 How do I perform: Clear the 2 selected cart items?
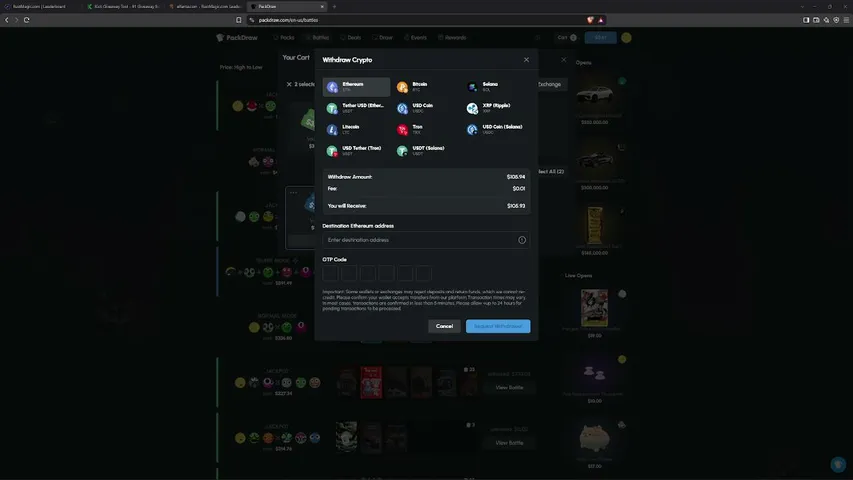[x=289, y=84]
